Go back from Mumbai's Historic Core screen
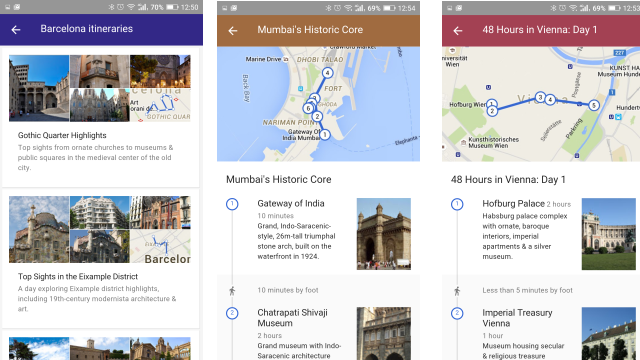640x360 pixels. click(x=233, y=30)
